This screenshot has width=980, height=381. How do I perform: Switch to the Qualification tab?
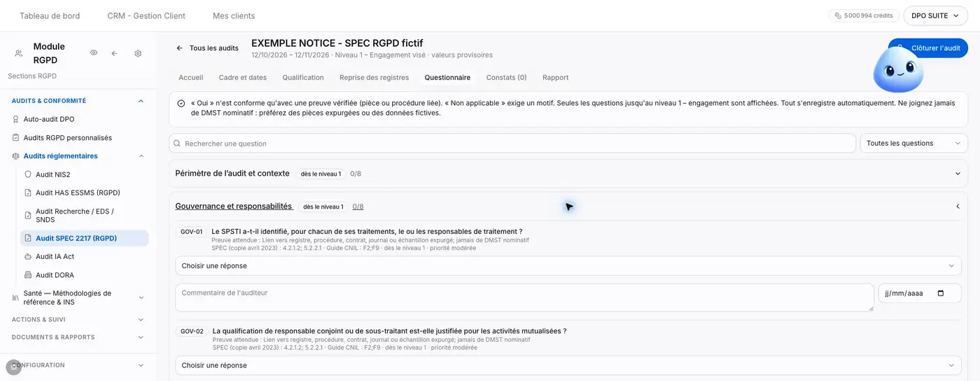coord(303,78)
